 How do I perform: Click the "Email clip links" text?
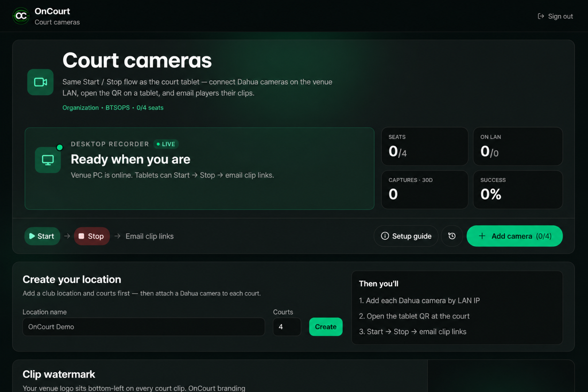tap(150, 236)
